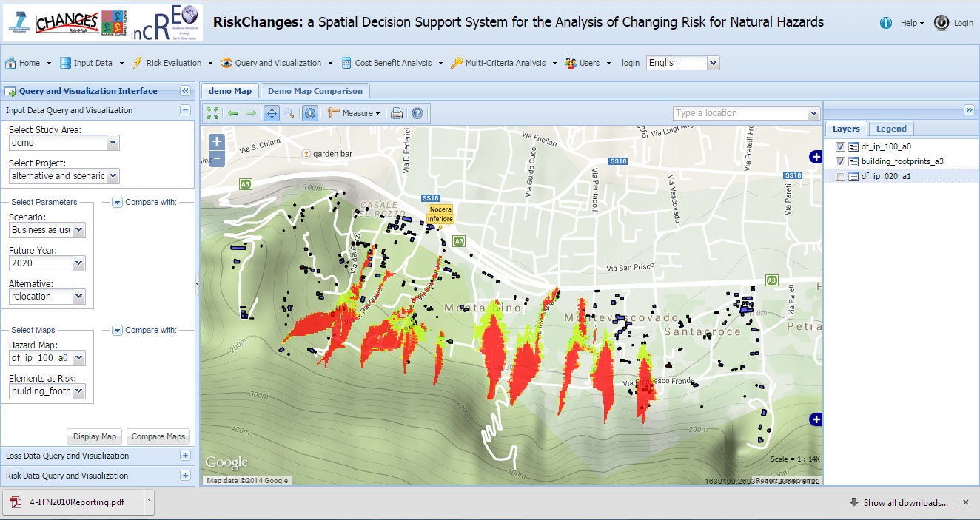Open the 4-ITN2010Reporting.pdf download options arrow
The width and height of the screenshot is (980, 520).
point(149,501)
